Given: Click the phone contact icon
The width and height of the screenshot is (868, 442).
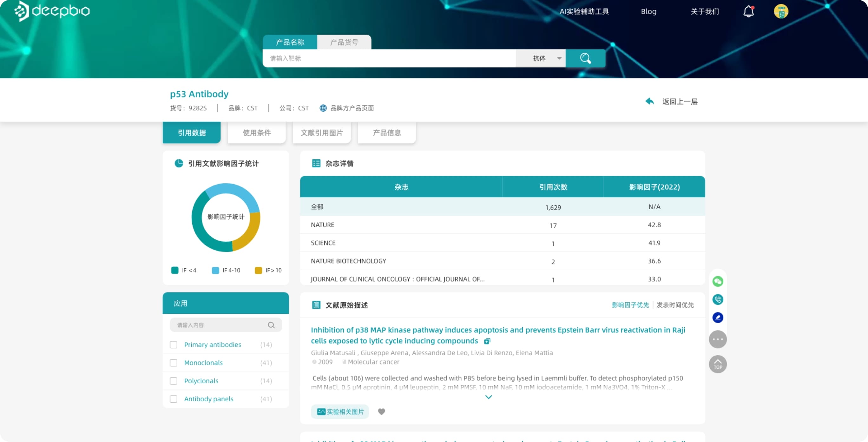Looking at the screenshot, I should tap(718, 299).
